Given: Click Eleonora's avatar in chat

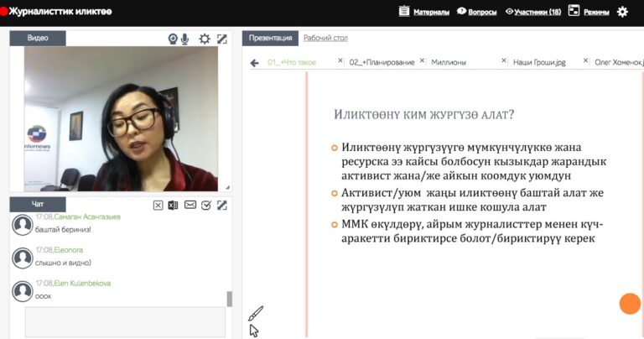Looking at the screenshot, I should tap(22, 258).
